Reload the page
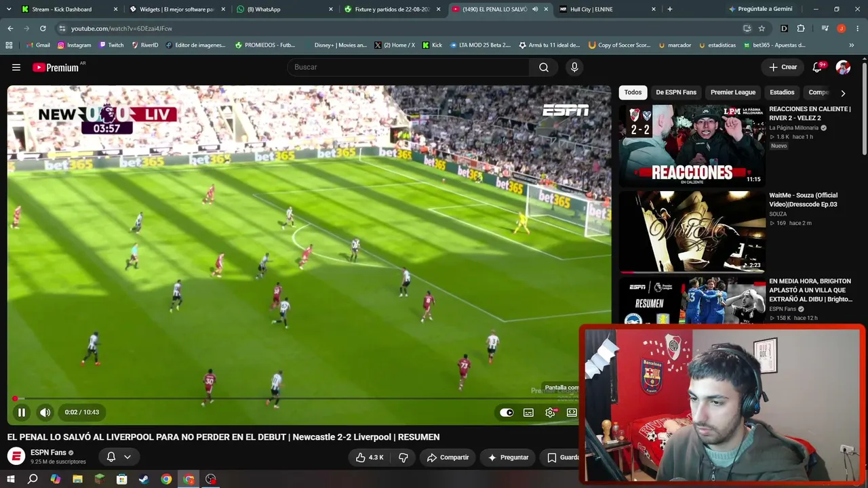The image size is (868, 488). pyautogui.click(x=43, y=28)
